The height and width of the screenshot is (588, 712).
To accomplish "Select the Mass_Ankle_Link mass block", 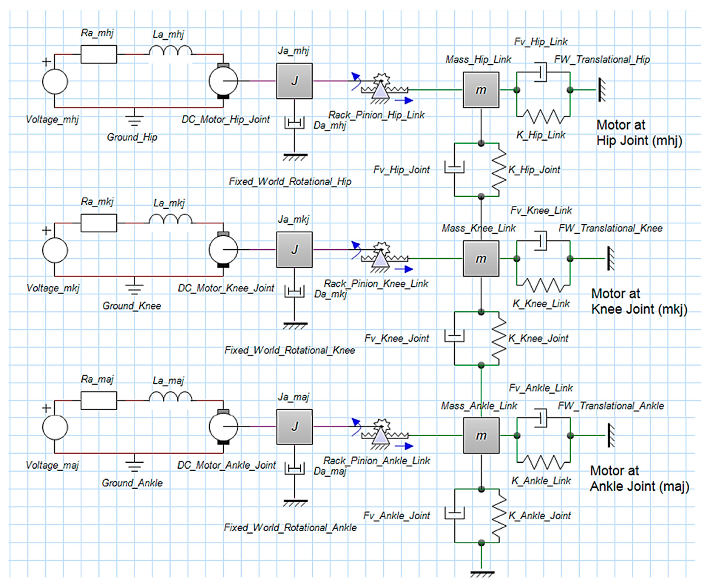I will point(481,435).
